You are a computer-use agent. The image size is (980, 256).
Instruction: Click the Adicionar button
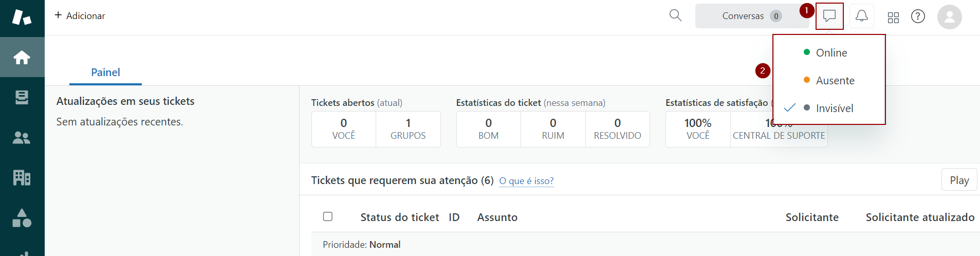pos(80,16)
